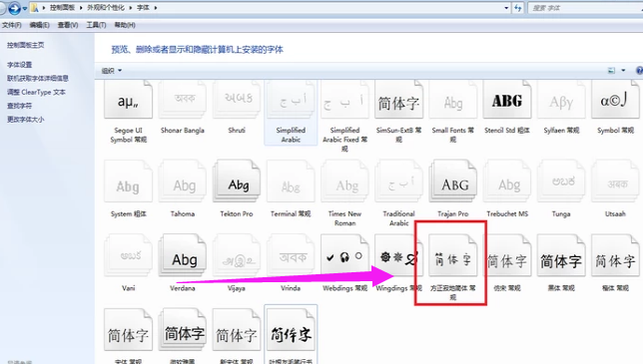Open 字体设置 link
643x364 pixels.
click(x=19, y=65)
